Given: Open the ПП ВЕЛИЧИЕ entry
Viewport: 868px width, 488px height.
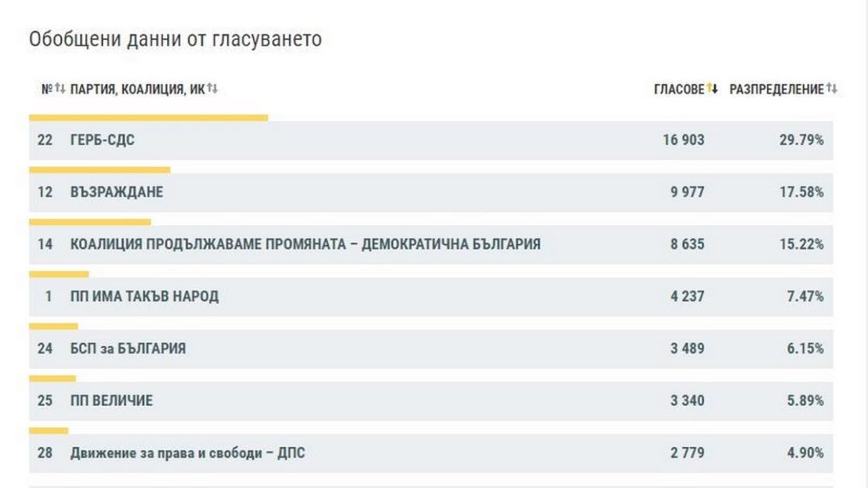Looking at the screenshot, I should click(111, 401).
